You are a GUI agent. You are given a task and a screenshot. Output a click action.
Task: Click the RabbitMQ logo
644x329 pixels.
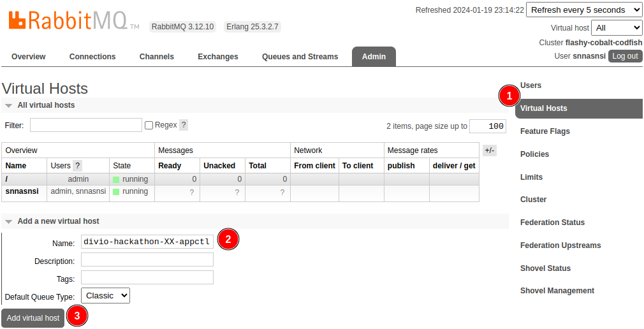tap(74, 20)
